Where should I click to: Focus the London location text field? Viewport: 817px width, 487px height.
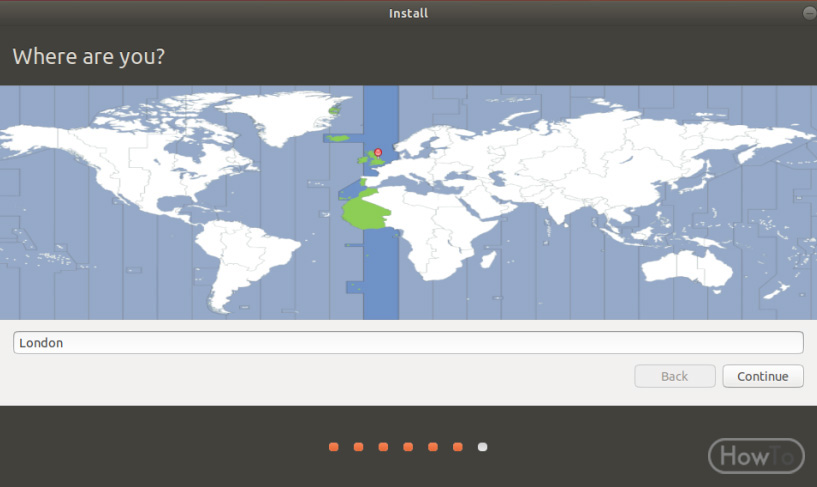point(408,343)
